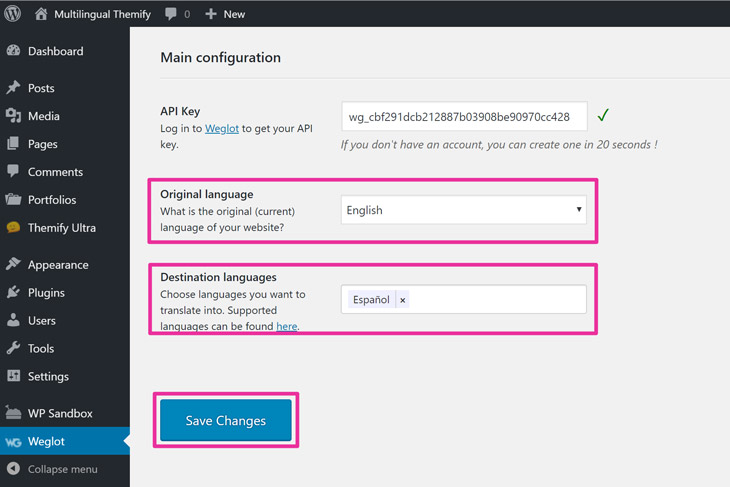Click the Portfolios folder icon
This screenshot has height=487, width=730.
coord(14,200)
